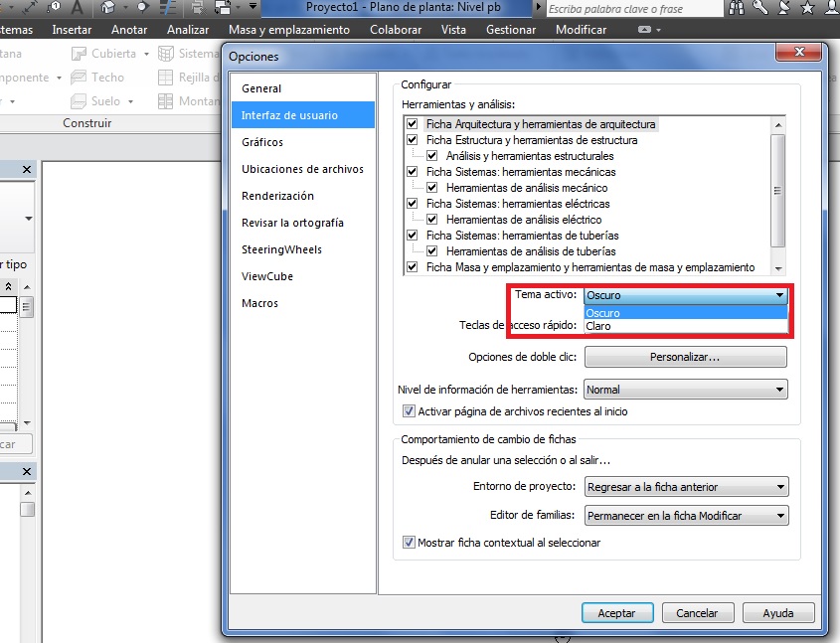The height and width of the screenshot is (643, 840).
Task: Click the Techo ceiling tool icon
Action: coord(79,78)
